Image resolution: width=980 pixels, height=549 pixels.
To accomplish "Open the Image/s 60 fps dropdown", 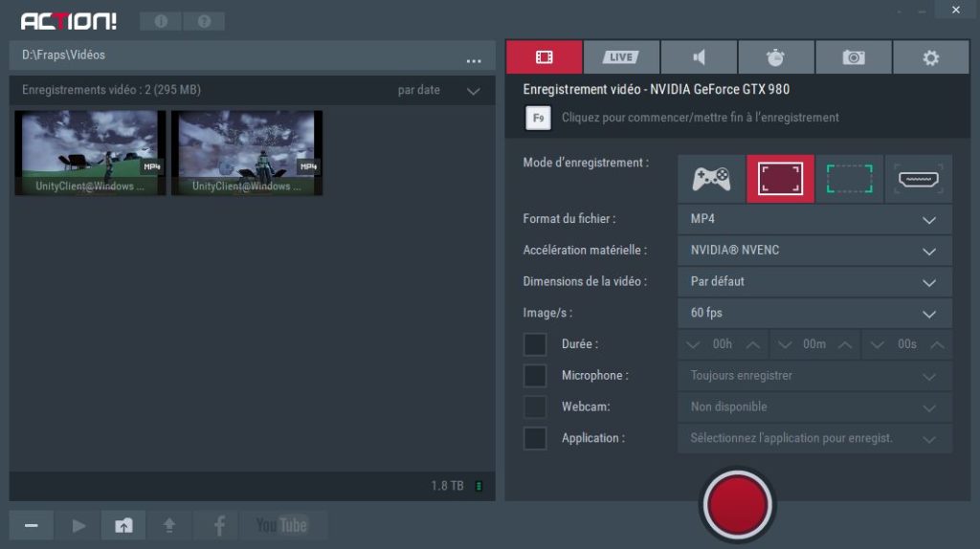I will [x=815, y=313].
